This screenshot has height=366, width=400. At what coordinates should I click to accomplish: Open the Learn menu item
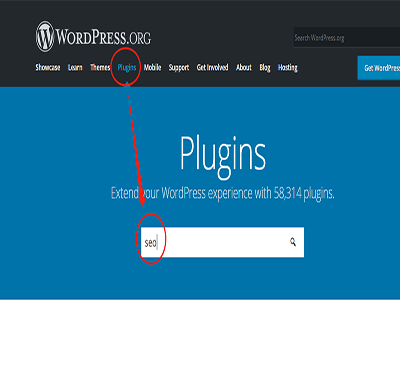tap(75, 68)
